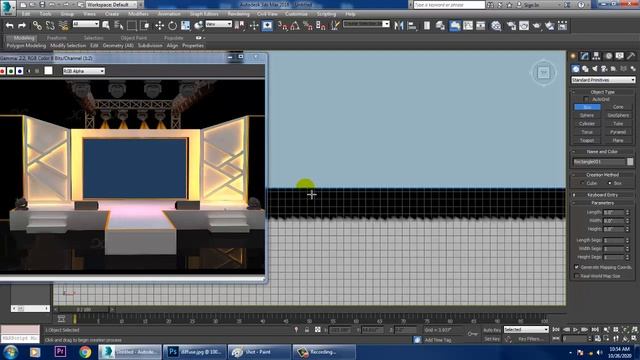Enable Real-World Map Size checkbox
This screenshot has width=640, height=360.
pos(577,276)
